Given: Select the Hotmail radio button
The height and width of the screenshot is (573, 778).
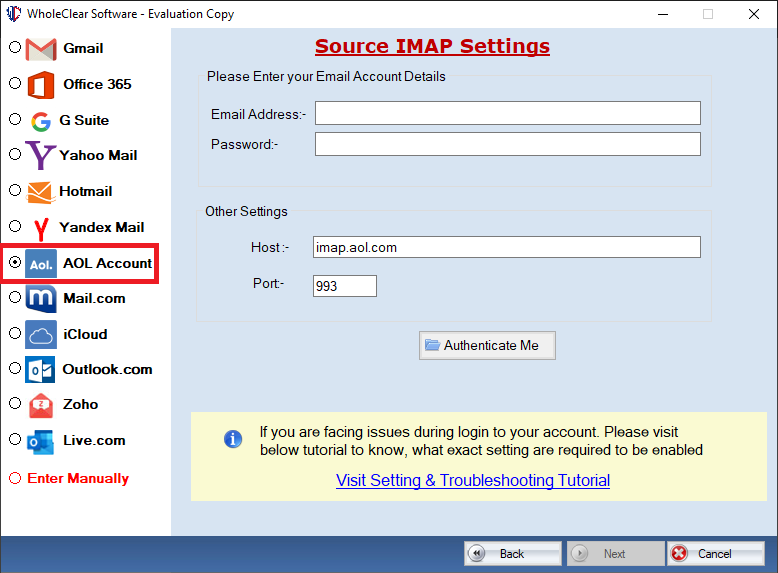Looking at the screenshot, I should (15, 190).
